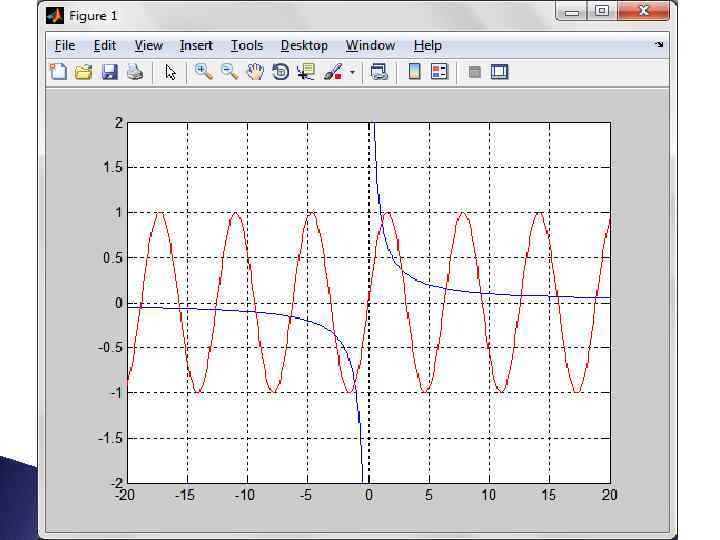This screenshot has width=720, height=540.
Task: Maximize the Figure 1 window
Action: click(x=602, y=11)
